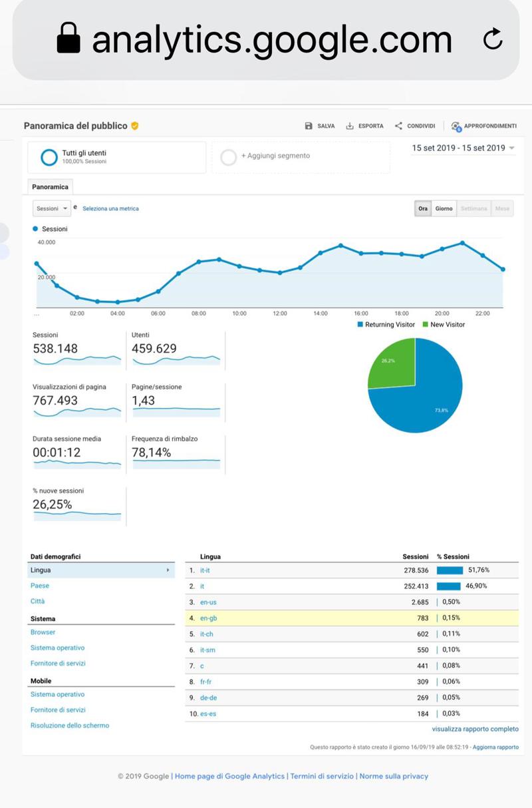
Task: Click the Frequenza di rimbalzo sparkline
Action: point(176,464)
